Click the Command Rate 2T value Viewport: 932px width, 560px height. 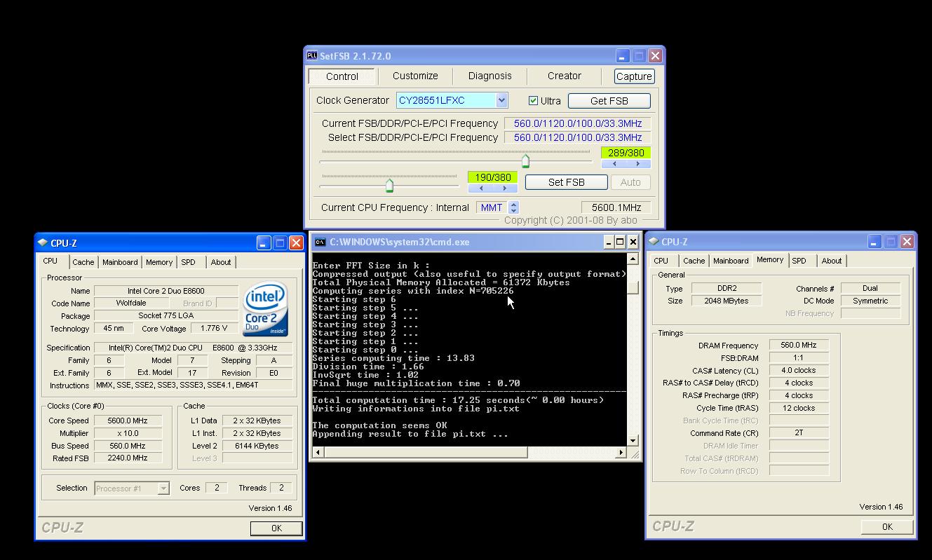(x=799, y=433)
